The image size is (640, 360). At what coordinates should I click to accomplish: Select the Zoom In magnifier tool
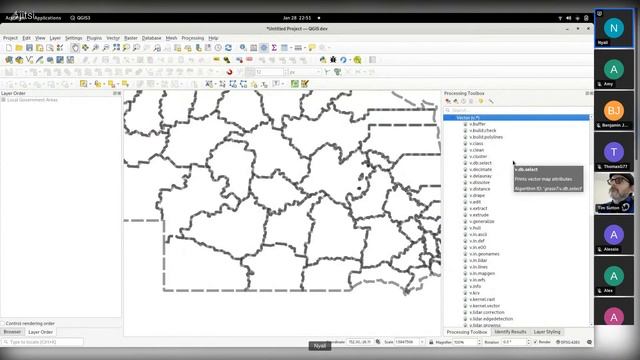pyautogui.click(x=96, y=48)
